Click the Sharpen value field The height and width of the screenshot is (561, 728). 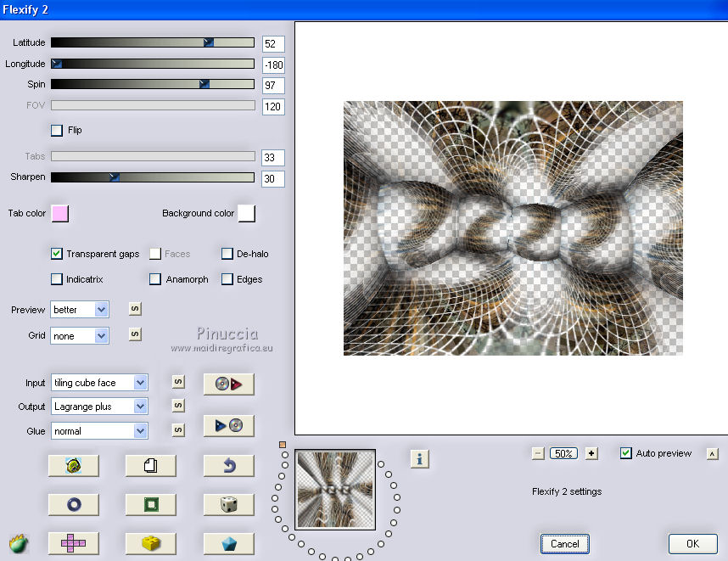(273, 179)
